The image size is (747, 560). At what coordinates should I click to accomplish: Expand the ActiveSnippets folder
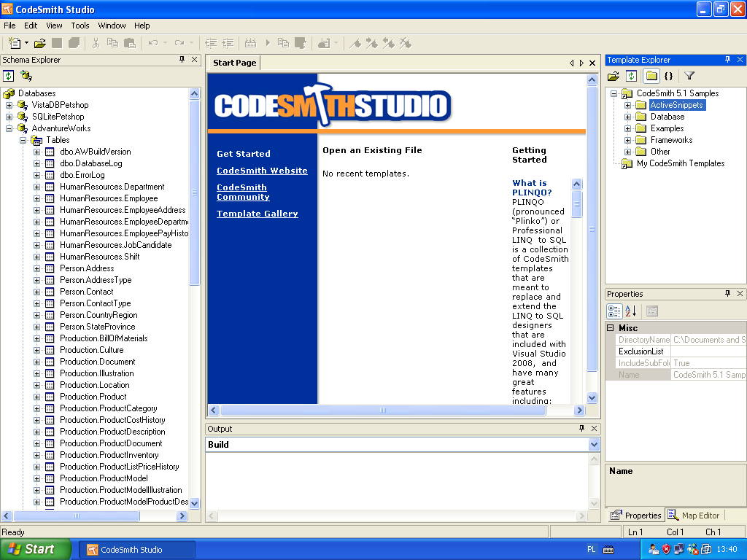pyautogui.click(x=628, y=105)
